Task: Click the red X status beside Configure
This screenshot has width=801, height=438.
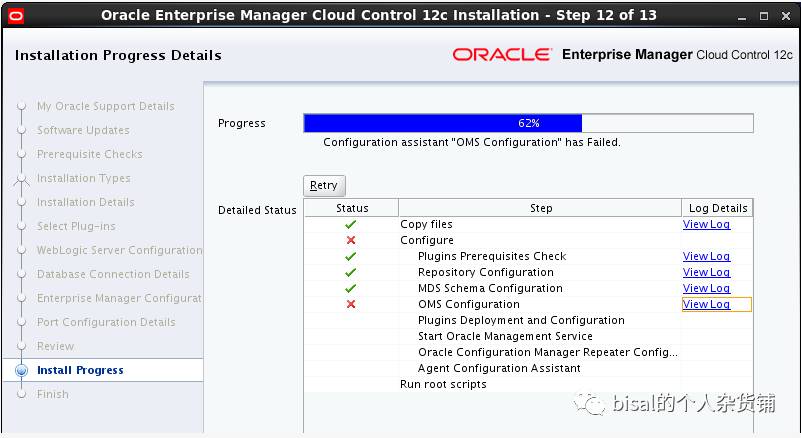Action: tap(351, 241)
